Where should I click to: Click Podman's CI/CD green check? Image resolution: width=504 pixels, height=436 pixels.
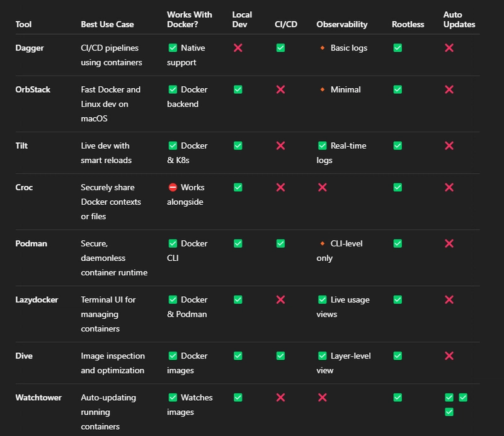(280, 243)
